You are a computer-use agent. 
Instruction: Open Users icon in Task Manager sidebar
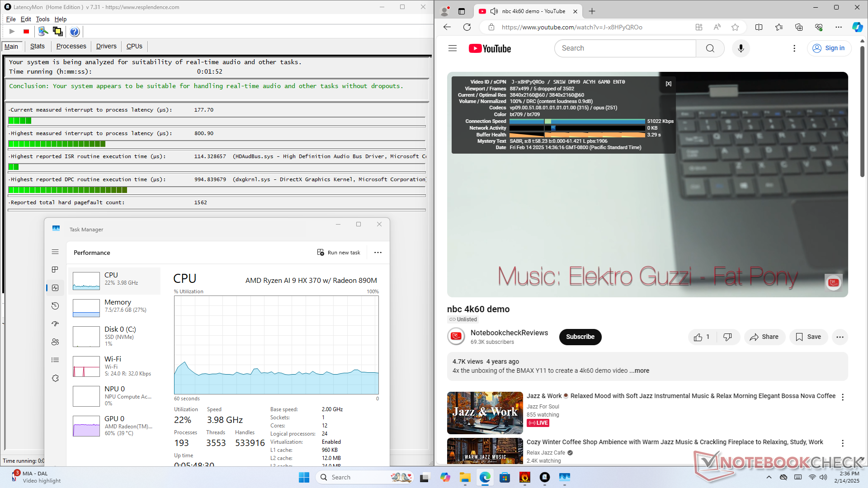pyautogui.click(x=55, y=342)
